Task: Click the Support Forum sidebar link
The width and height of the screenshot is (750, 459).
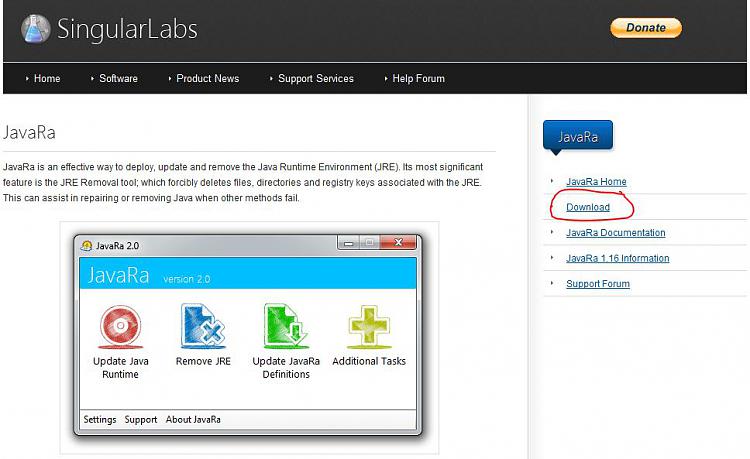Action: pos(598,284)
